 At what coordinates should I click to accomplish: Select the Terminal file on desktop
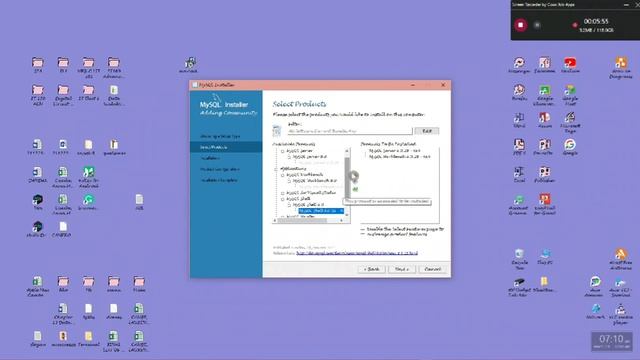click(88, 339)
